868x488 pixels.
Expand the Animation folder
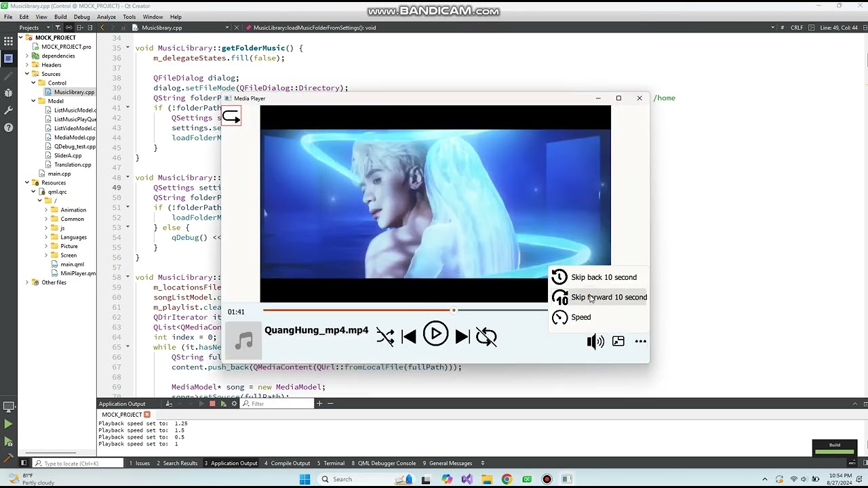click(x=46, y=210)
